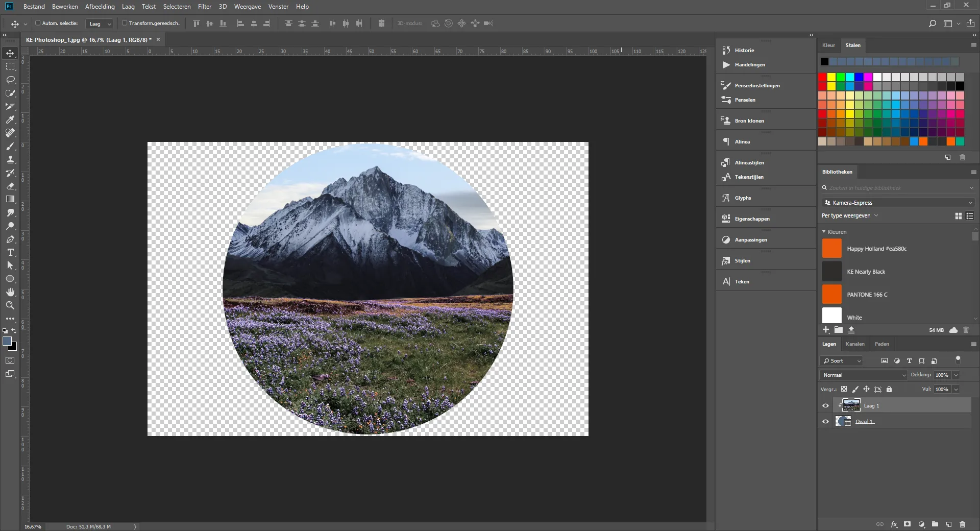Create new adjustment layer
Screen dimensions: 980x531
click(x=921, y=524)
